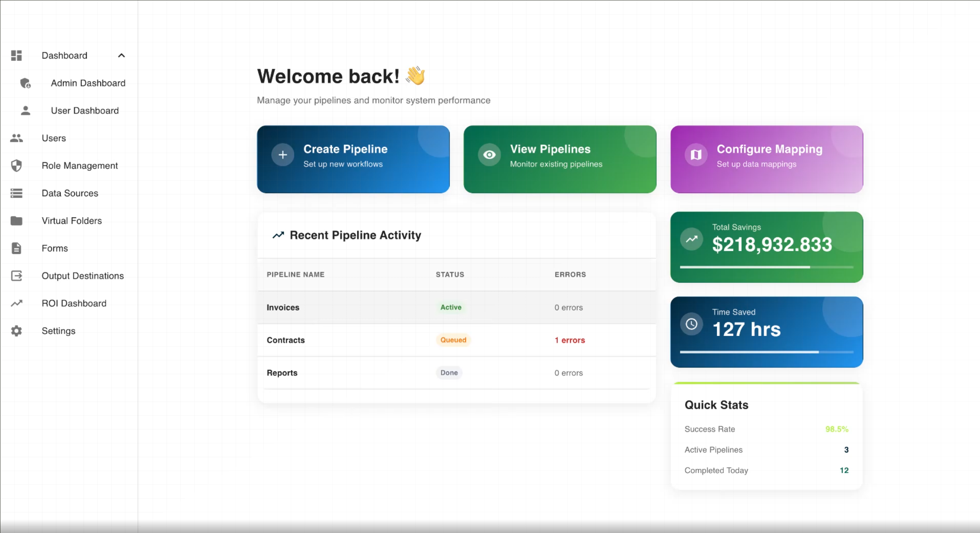Click the Users group icon
The height and width of the screenshot is (533, 980).
pyautogui.click(x=16, y=138)
